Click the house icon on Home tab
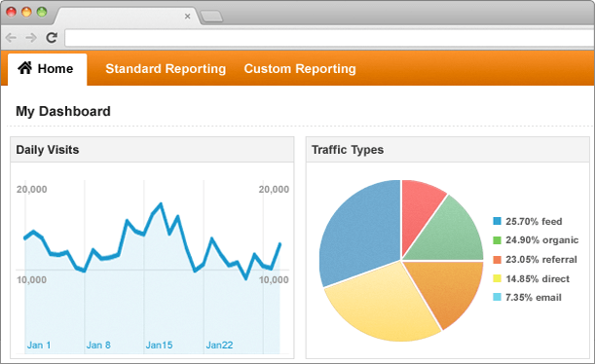This screenshot has width=595, height=364. coord(25,68)
